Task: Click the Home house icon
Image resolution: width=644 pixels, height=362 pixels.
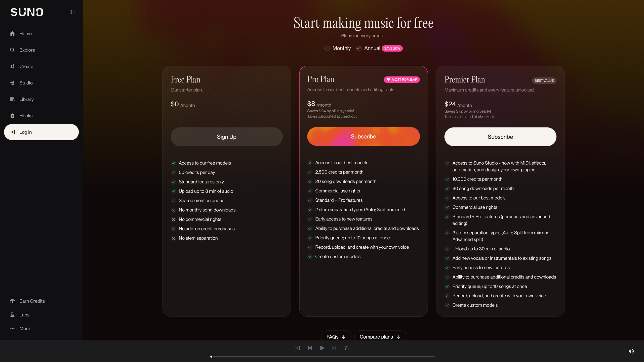Action: click(x=12, y=33)
